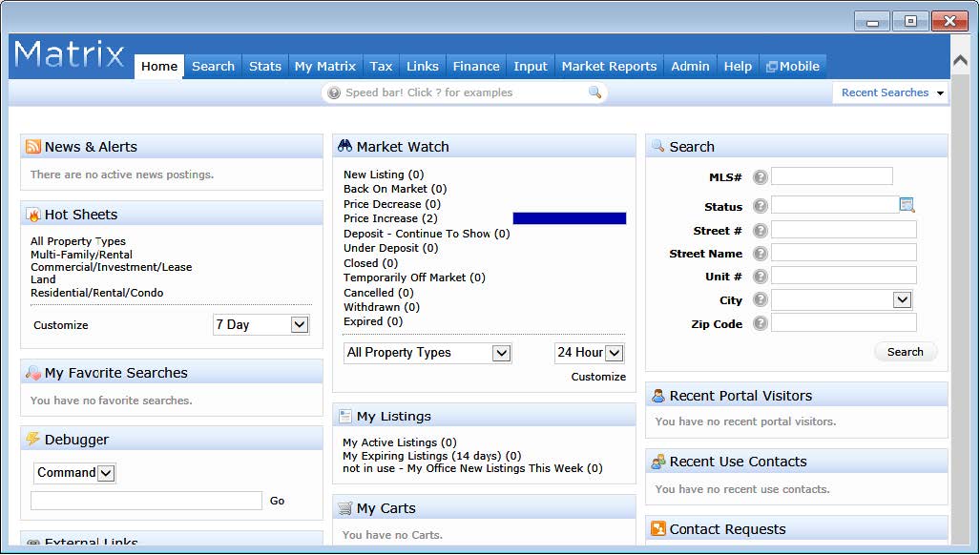Image resolution: width=980 pixels, height=555 pixels.
Task: Click the MLS# input field
Action: 832,176
